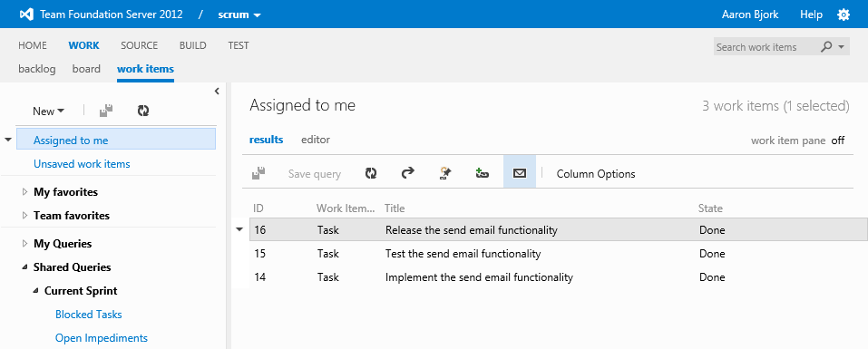Email the selected work item icon
The image size is (868, 349).
click(x=519, y=173)
